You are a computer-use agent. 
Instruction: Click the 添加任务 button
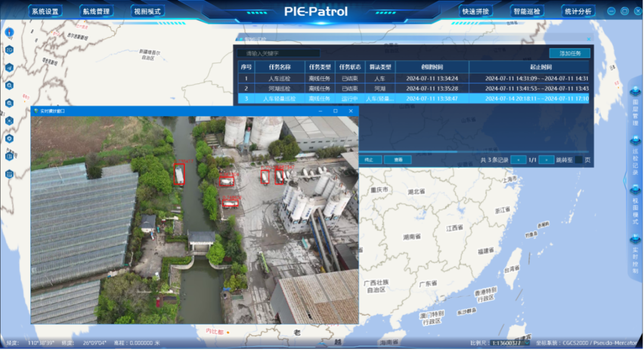coord(569,53)
